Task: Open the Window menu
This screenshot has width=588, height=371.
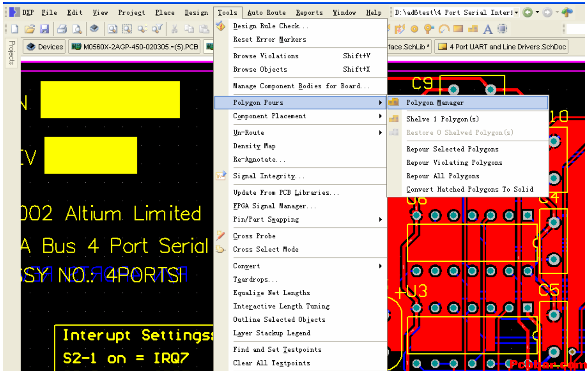Action: (344, 13)
